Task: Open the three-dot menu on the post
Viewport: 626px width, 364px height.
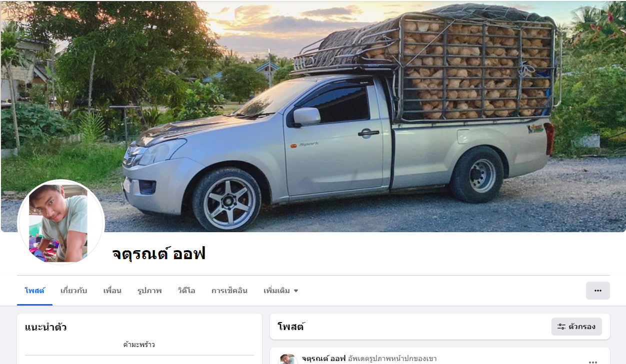Action: [593, 361]
